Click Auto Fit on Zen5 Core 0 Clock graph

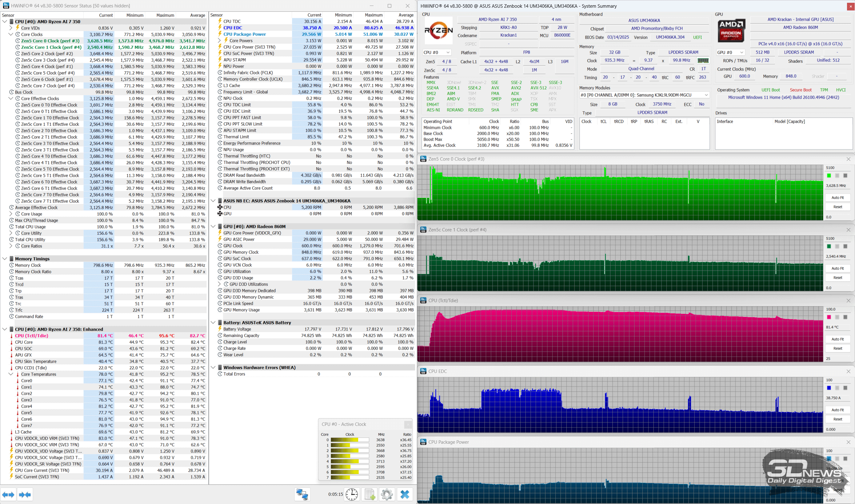point(837,198)
